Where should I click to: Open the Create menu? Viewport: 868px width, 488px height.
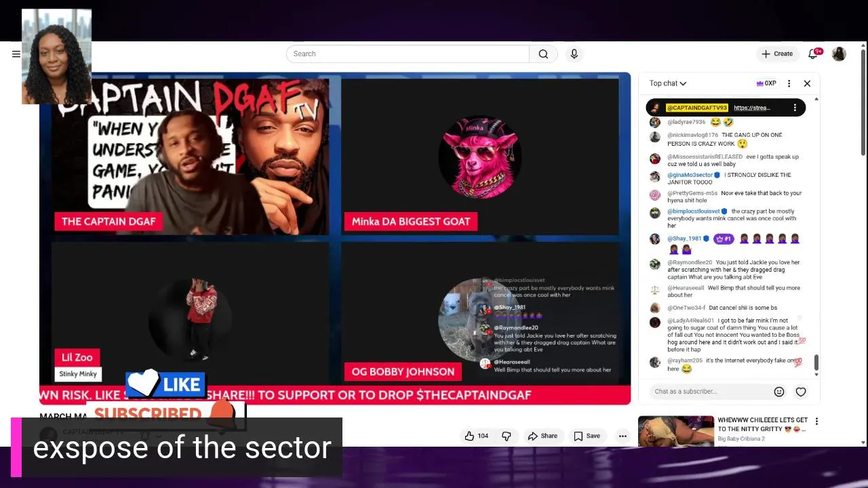point(777,54)
